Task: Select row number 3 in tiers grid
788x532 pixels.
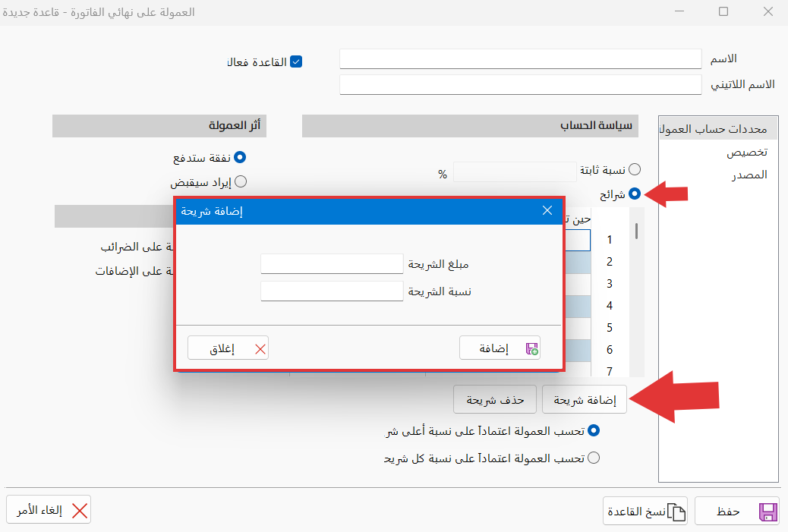Action: (610, 284)
